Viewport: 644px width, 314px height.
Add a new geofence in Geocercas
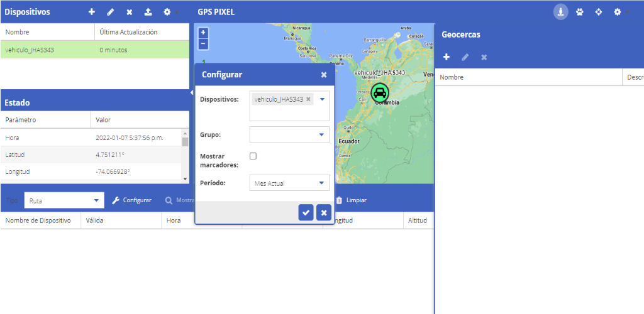point(447,57)
